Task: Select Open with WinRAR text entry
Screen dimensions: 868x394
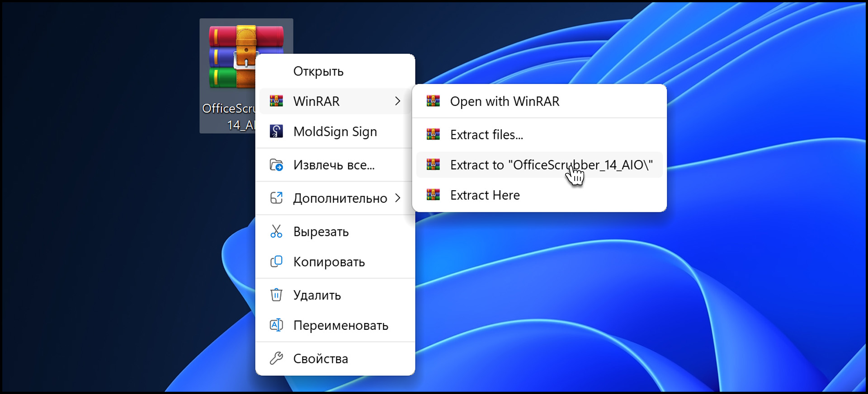Action: [505, 101]
